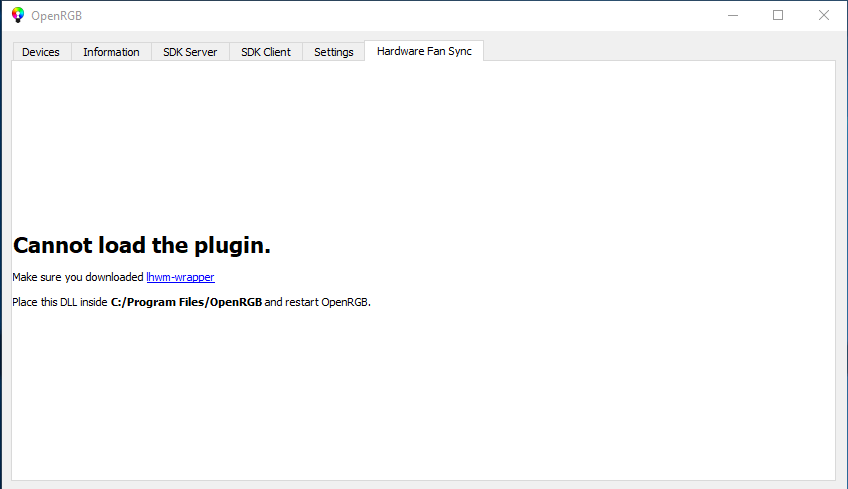
Task: Select the Hardware Fan Sync tab
Action: coord(424,51)
